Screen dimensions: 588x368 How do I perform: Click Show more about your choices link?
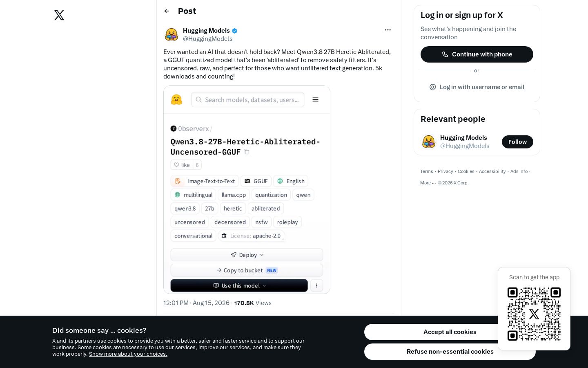click(128, 354)
